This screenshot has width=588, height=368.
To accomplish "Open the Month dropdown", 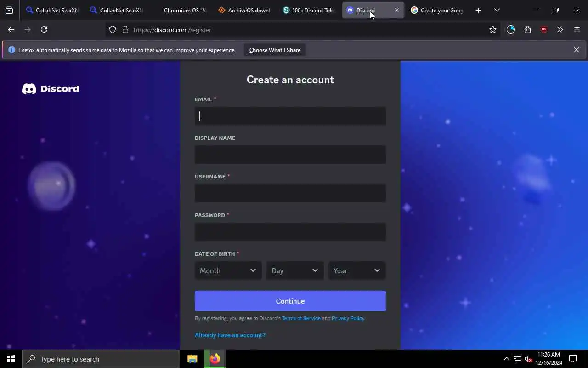I will [228, 270].
